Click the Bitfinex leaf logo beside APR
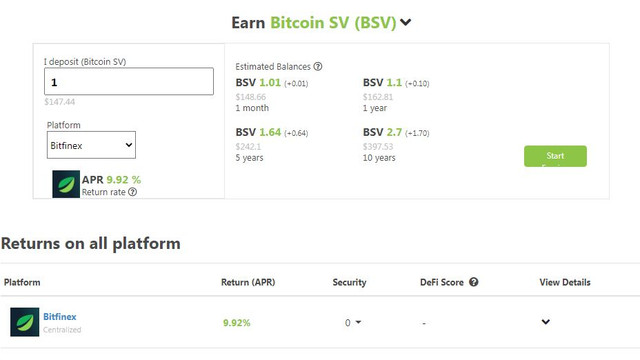 (x=66, y=184)
